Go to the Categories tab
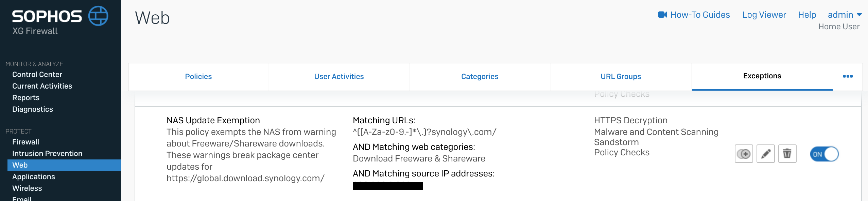 pos(480,77)
